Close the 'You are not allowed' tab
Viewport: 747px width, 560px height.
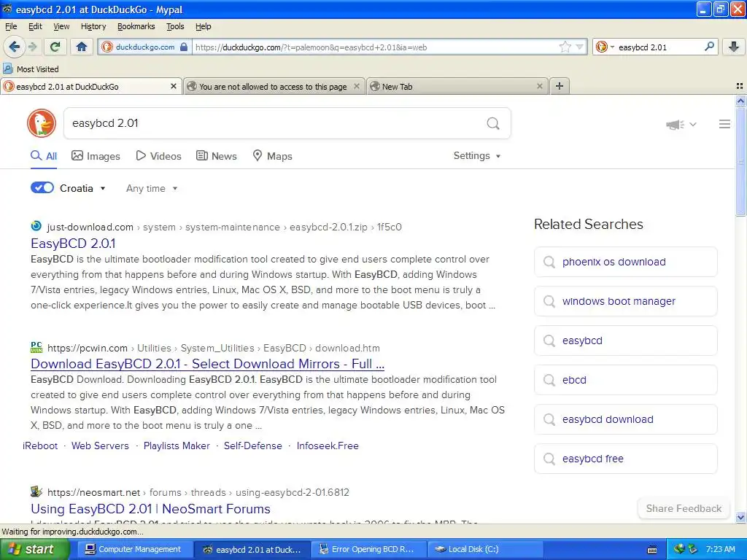(x=356, y=86)
